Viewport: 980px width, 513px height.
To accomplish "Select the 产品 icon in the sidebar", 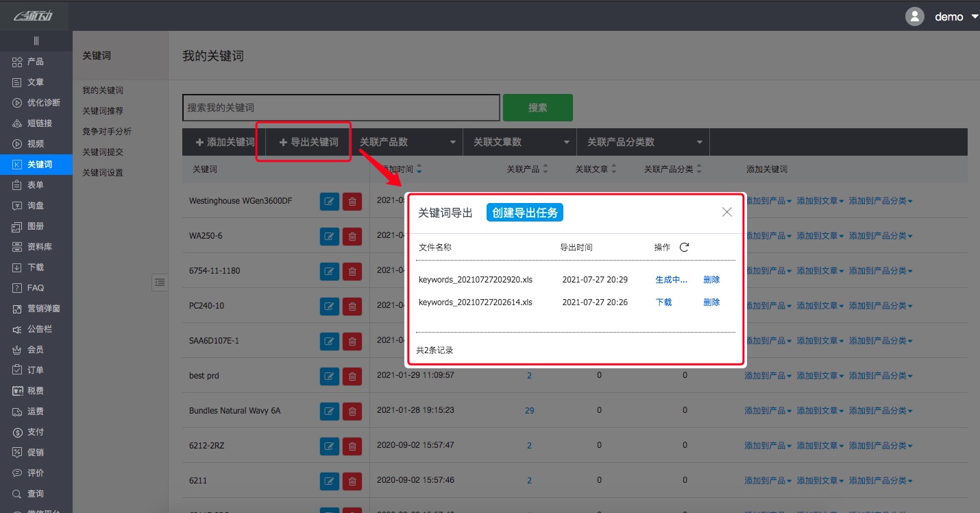I will click(18, 61).
